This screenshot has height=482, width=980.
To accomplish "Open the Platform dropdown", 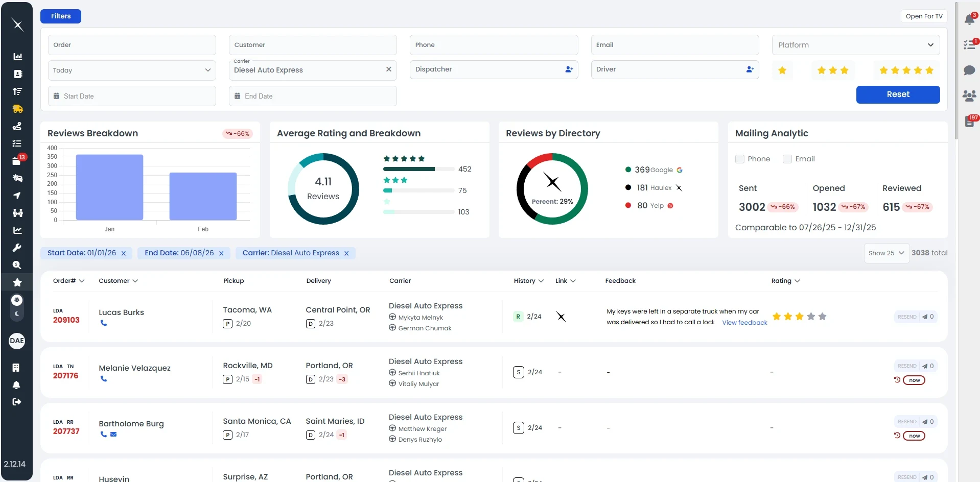I will [x=856, y=45].
